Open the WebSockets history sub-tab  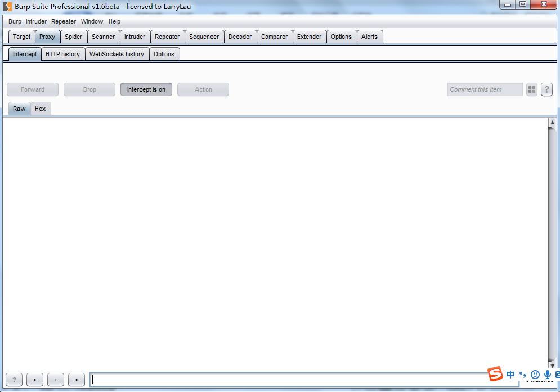pos(117,54)
